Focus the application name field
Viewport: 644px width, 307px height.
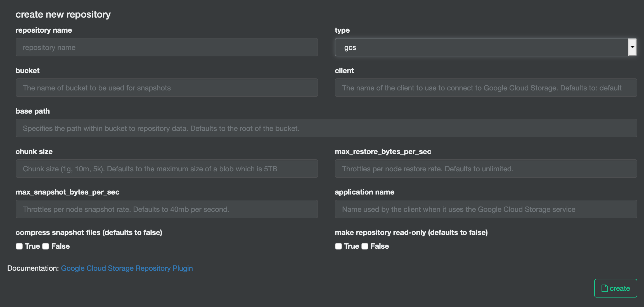pos(486,209)
